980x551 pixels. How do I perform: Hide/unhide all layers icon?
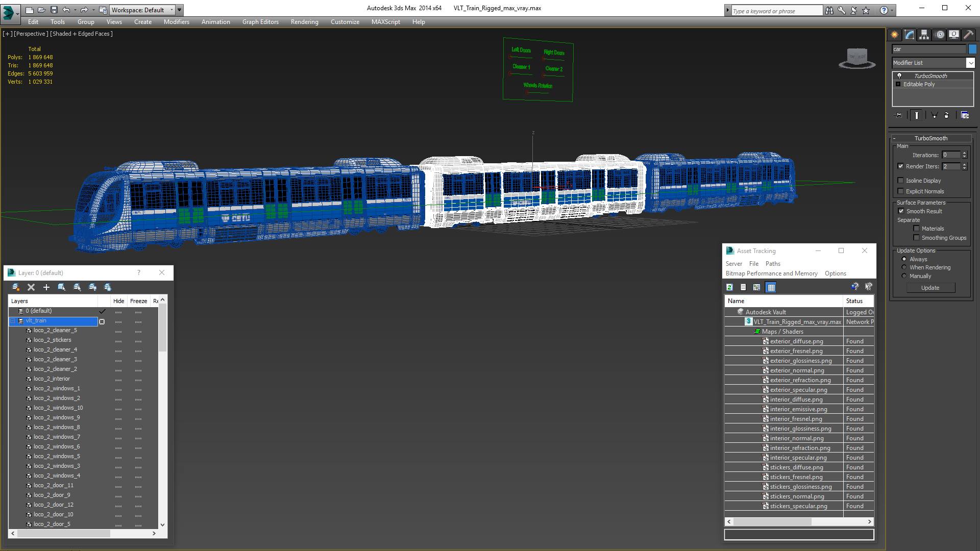coord(92,287)
